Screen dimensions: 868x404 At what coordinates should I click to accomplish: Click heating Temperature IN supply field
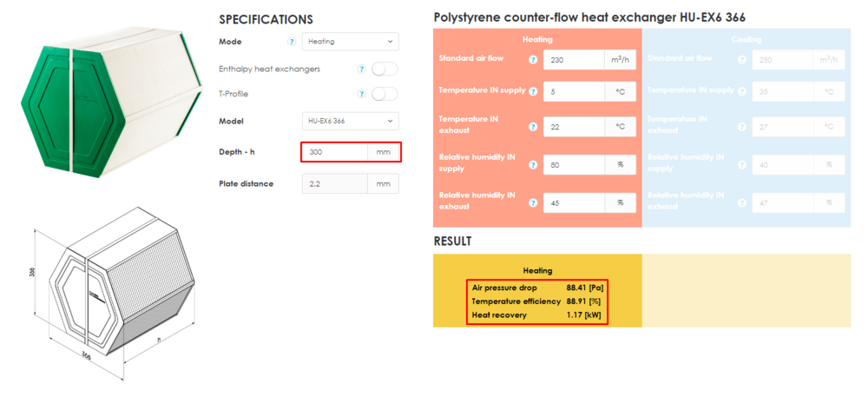point(573,91)
